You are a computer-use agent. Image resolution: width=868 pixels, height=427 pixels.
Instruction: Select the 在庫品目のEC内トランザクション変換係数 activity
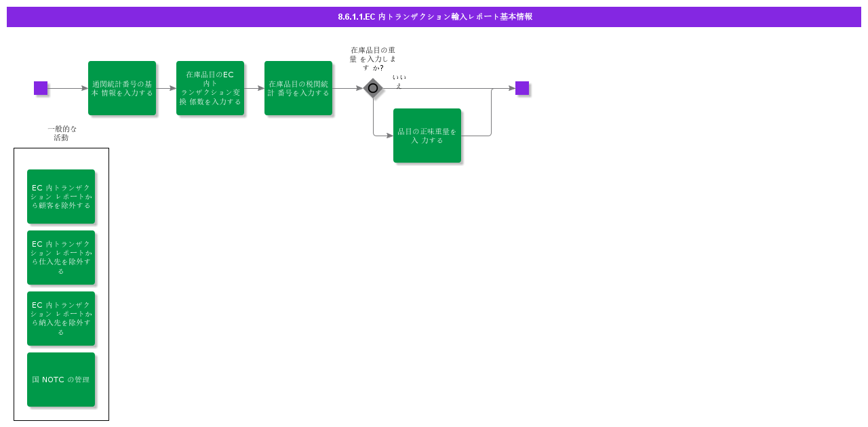(x=210, y=88)
